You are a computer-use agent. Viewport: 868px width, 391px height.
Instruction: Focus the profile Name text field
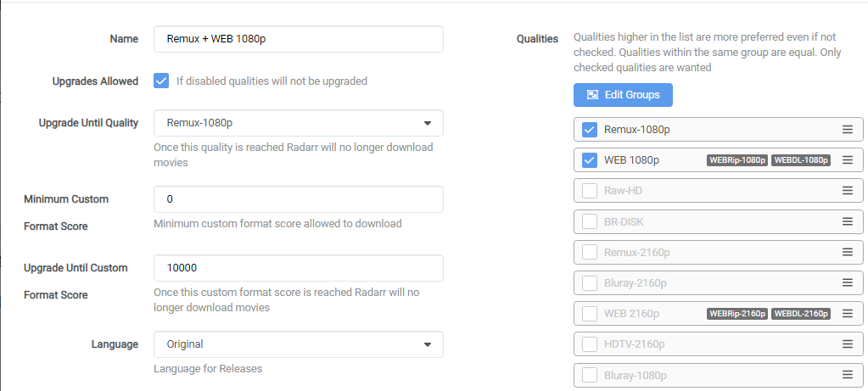point(298,39)
